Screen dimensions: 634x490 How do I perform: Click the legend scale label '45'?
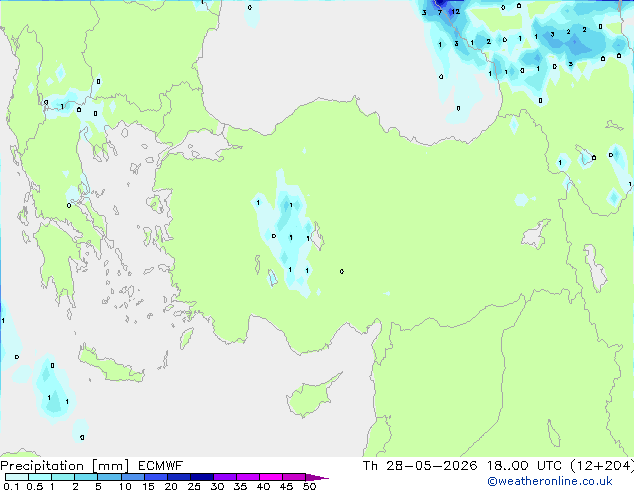[x=286, y=486]
